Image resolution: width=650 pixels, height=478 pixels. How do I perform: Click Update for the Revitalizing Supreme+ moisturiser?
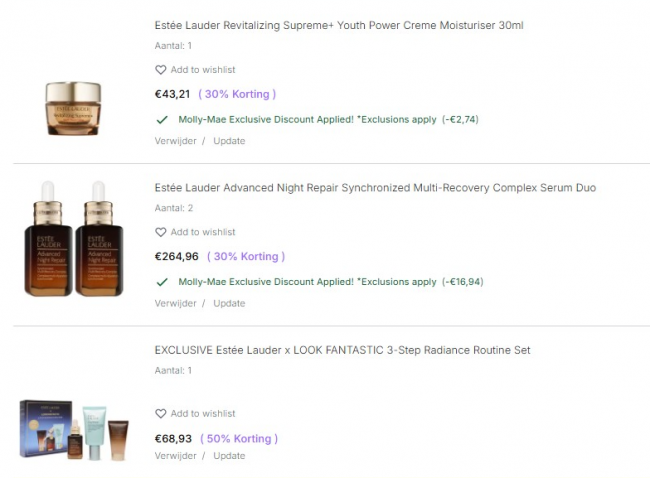coord(229,141)
